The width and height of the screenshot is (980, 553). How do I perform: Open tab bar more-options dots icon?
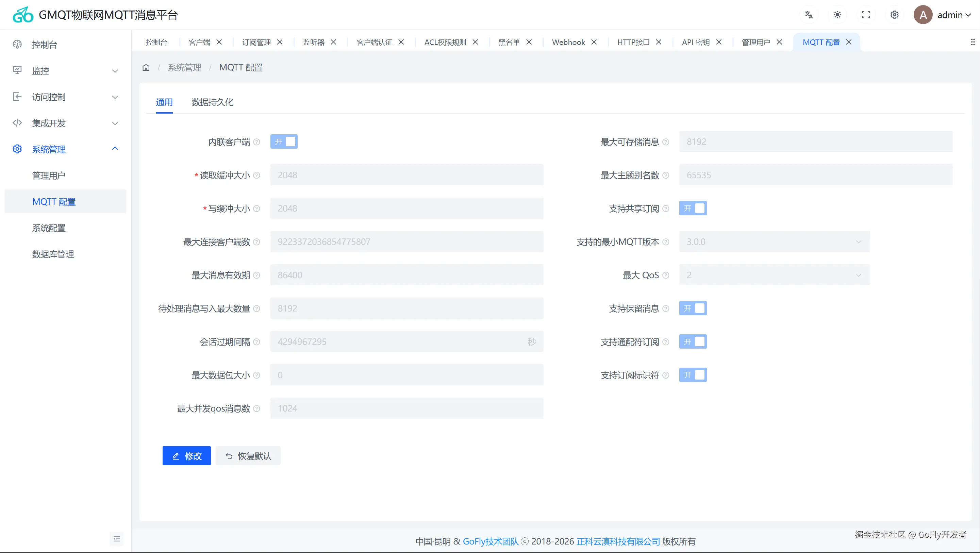pos(973,42)
